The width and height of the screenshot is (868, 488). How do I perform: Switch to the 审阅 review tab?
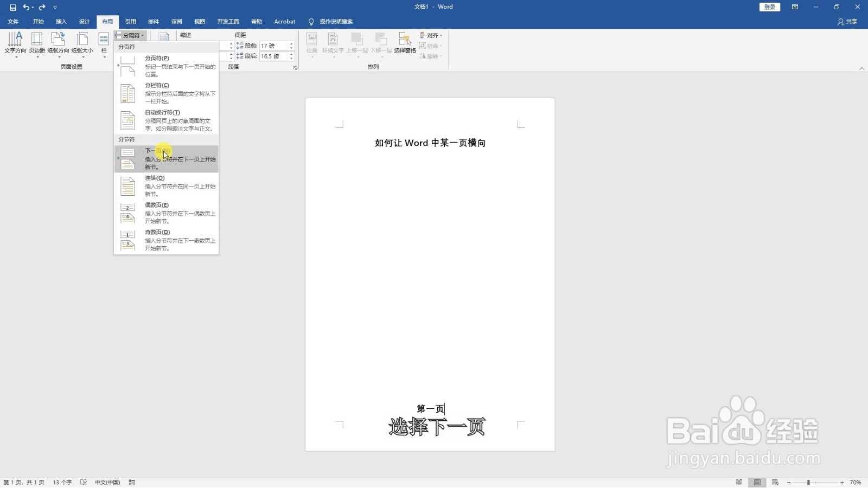pyautogui.click(x=177, y=22)
